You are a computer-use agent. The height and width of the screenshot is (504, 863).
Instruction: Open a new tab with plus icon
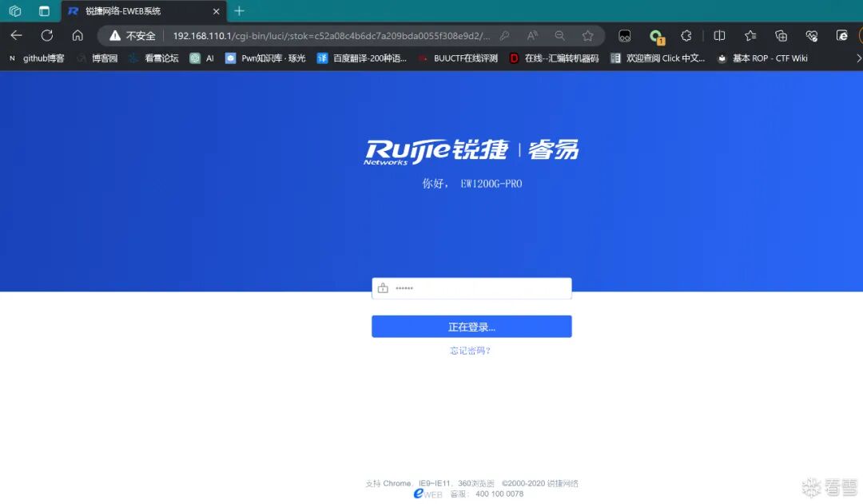pos(239,11)
